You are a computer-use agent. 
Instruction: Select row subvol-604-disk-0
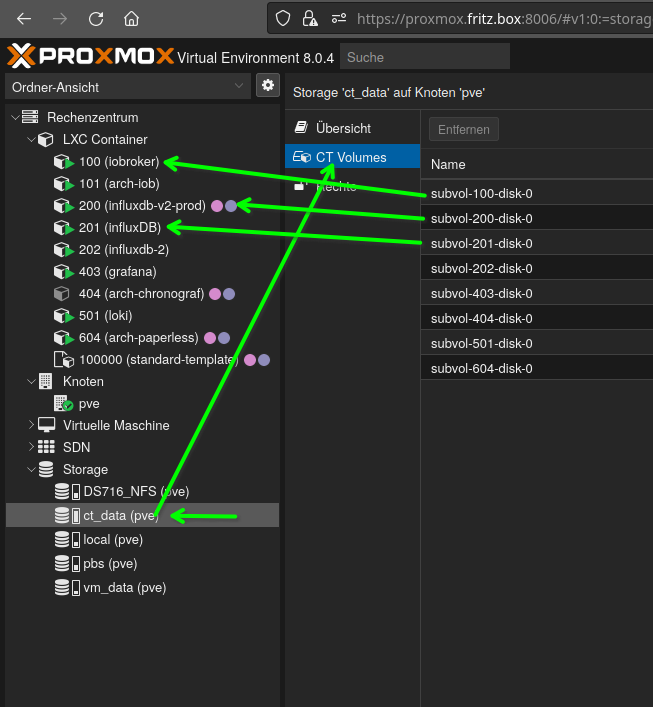click(x=537, y=368)
